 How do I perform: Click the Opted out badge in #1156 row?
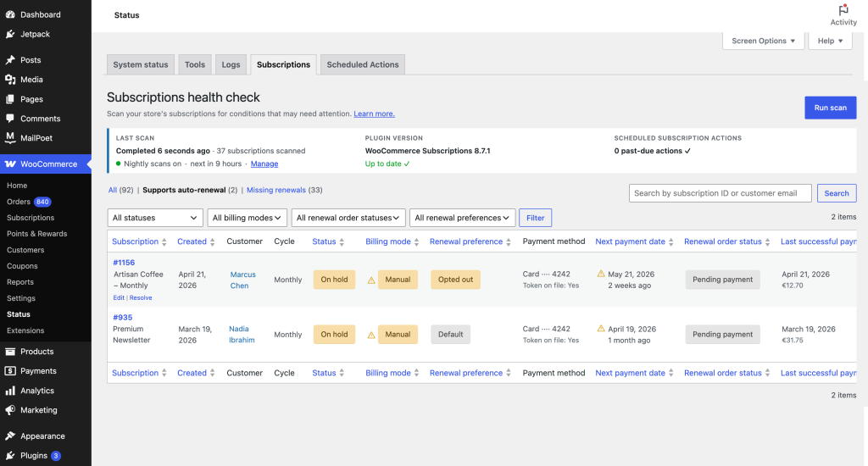pyautogui.click(x=455, y=280)
